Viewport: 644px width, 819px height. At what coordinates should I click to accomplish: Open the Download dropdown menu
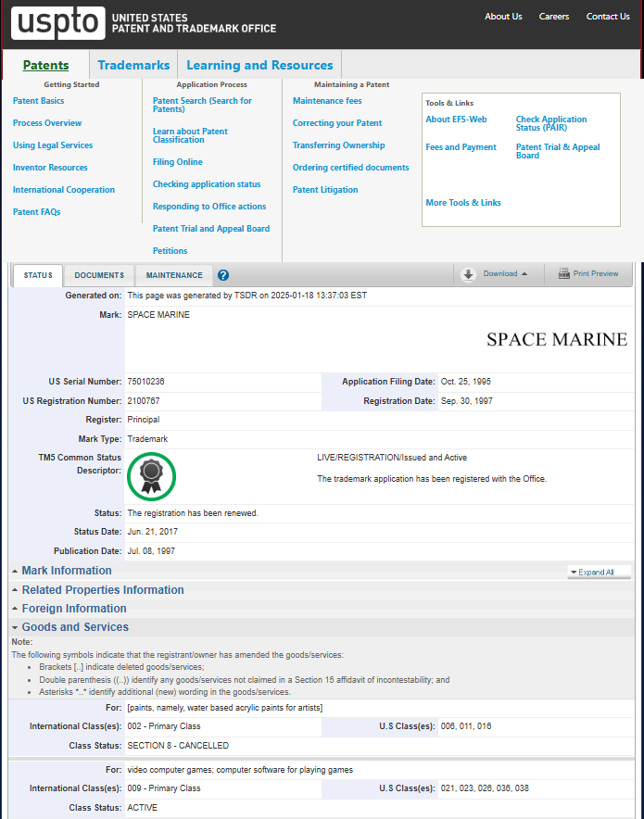click(x=505, y=273)
